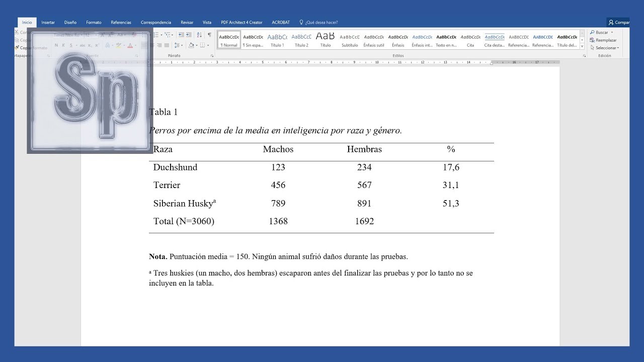The image size is (644, 362).
Task: Click the 'Raza' table header cell
Action: click(163, 149)
